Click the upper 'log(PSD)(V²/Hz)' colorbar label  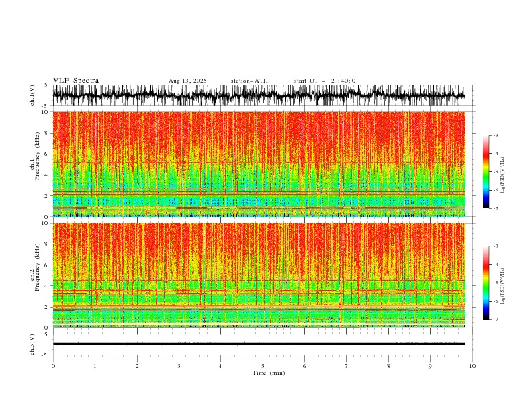click(502, 175)
